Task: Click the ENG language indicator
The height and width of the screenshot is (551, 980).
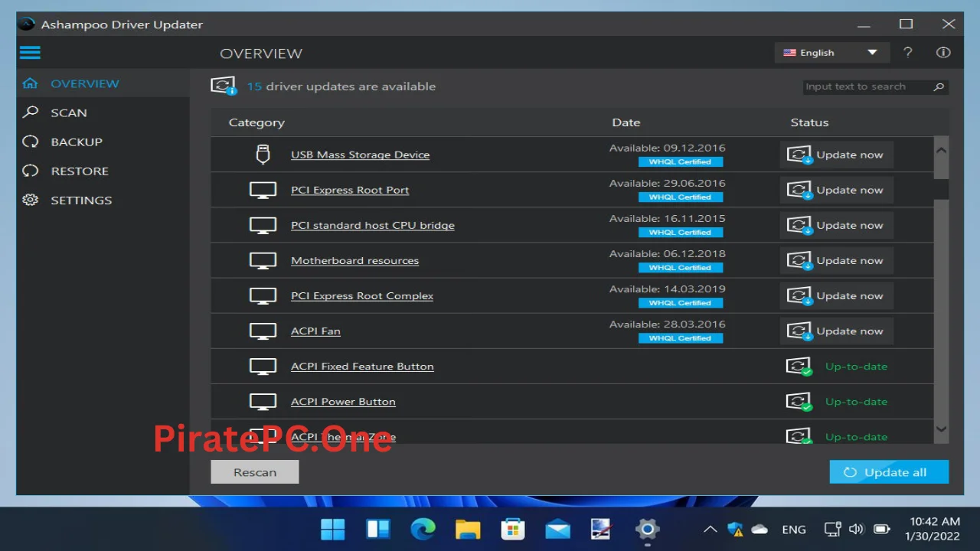Action: (794, 529)
